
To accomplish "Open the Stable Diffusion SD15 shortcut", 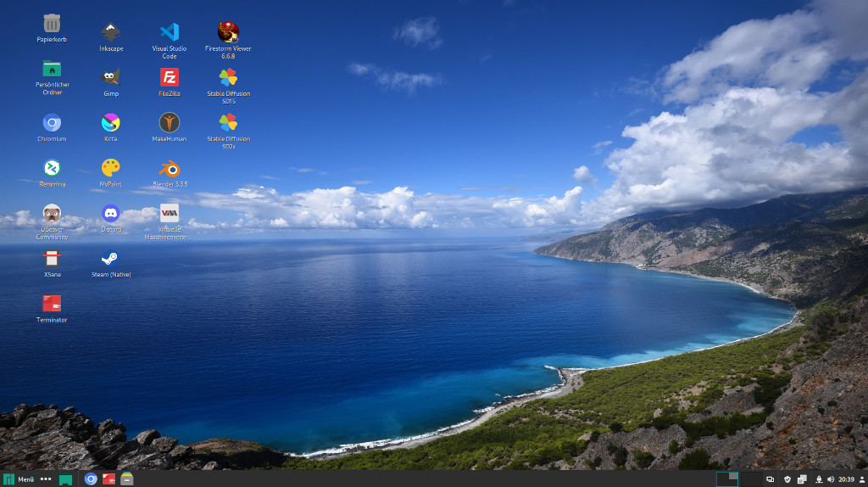I will [228, 78].
